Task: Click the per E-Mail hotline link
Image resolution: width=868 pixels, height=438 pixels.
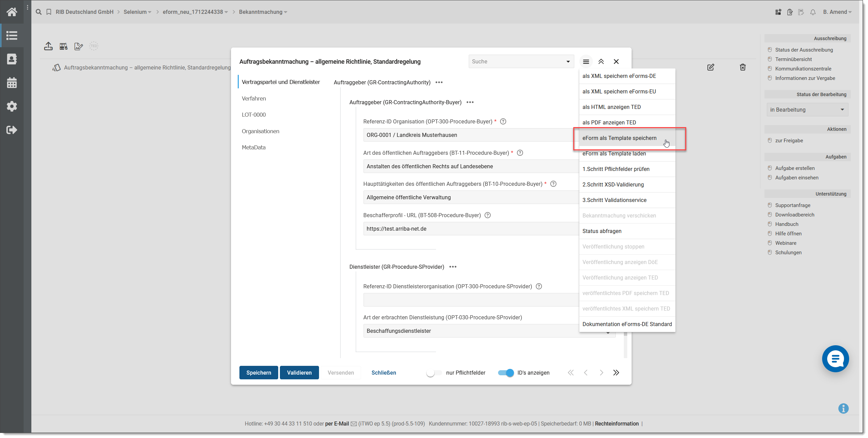Action: pos(337,424)
